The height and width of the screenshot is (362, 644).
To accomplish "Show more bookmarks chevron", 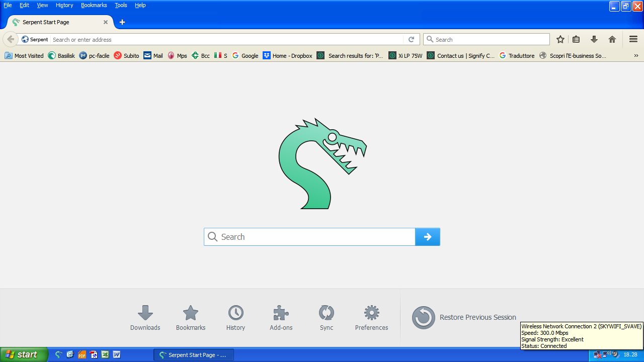I will (636, 56).
